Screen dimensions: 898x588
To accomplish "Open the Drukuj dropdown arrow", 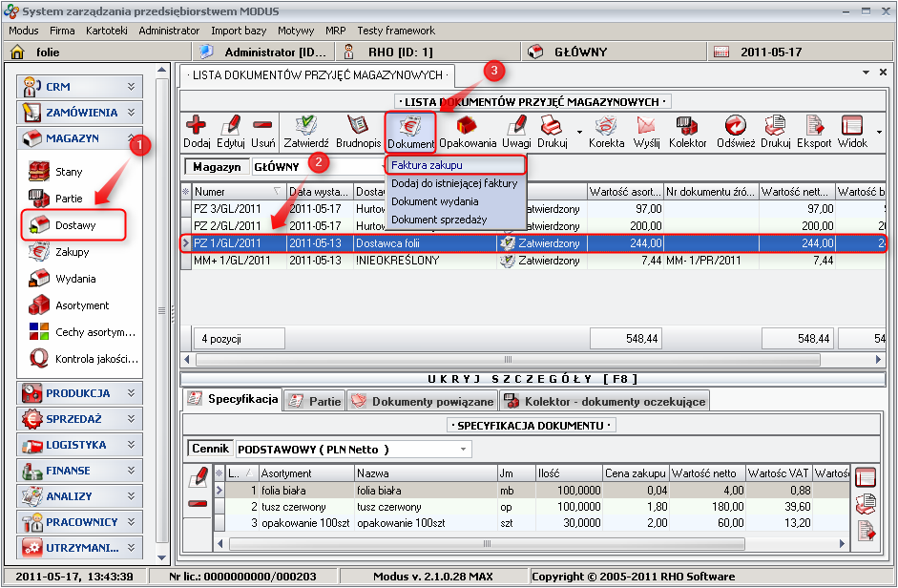I will 579,131.
